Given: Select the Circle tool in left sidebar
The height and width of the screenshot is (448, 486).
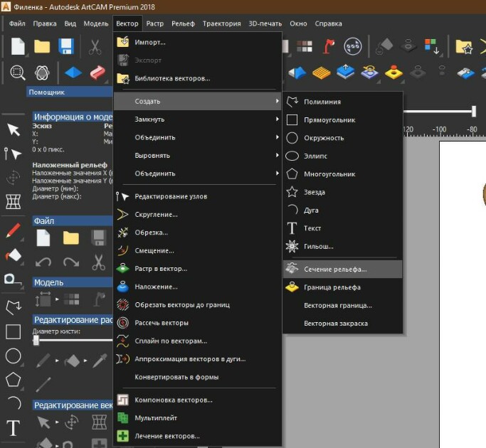Looking at the screenshot, I should coord(14,356).
